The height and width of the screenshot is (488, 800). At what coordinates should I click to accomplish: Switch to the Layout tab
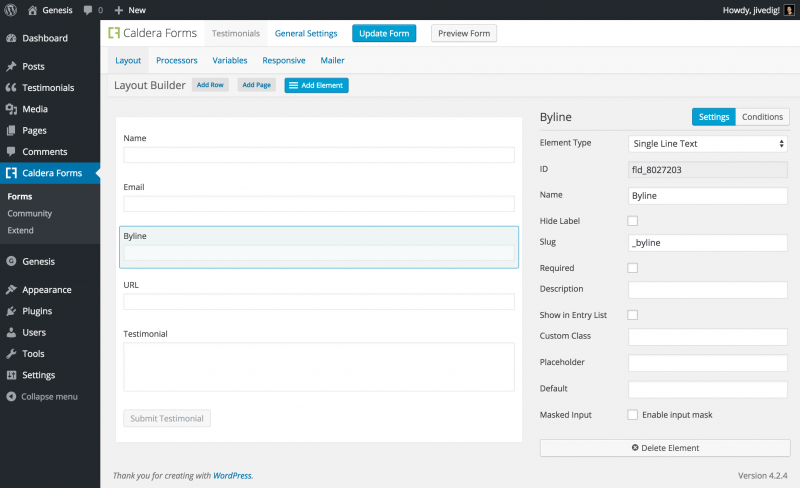click(128, 60)
